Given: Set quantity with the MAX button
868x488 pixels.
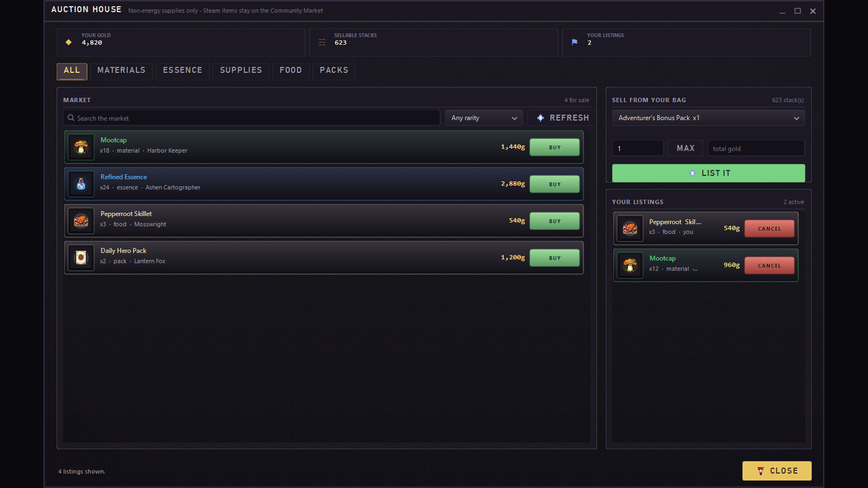Looking at the screenshot, I should point(685,148).
